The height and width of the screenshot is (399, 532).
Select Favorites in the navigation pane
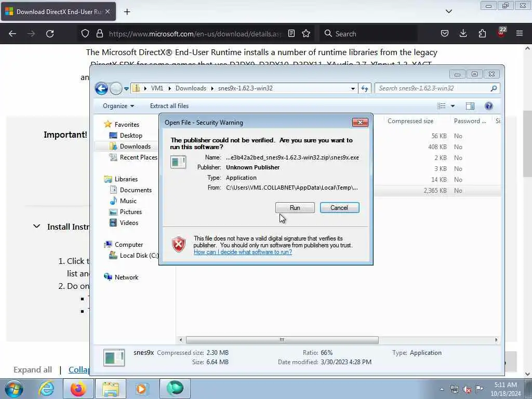(127, 125)
